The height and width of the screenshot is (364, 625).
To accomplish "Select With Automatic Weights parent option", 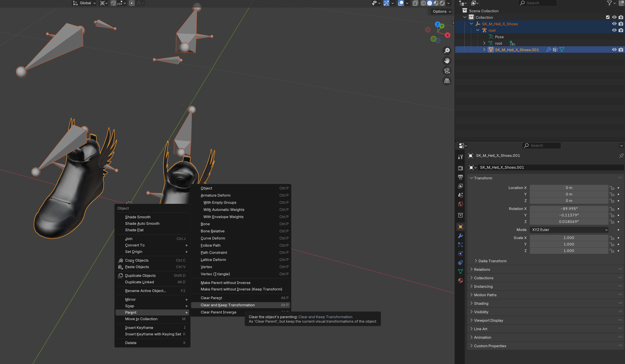I will [224, 210].
